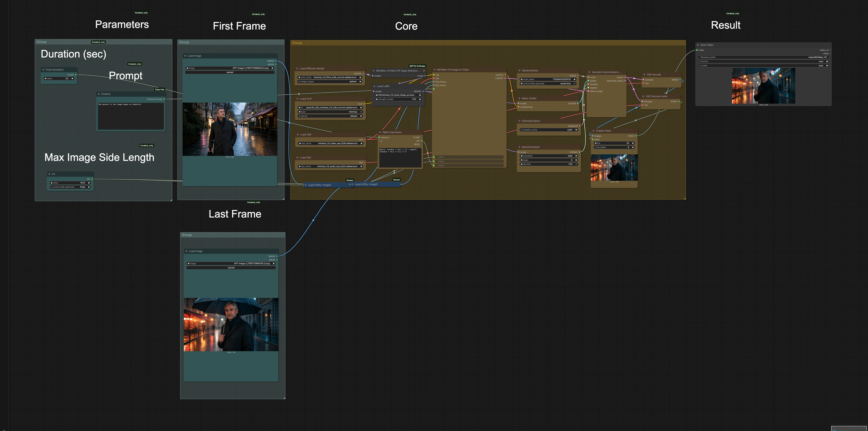Image resolution: width=868 pixels, height=431 pixels.
Task: Open help question mark on Sage Attention node
Action: (x=424, y=71)
